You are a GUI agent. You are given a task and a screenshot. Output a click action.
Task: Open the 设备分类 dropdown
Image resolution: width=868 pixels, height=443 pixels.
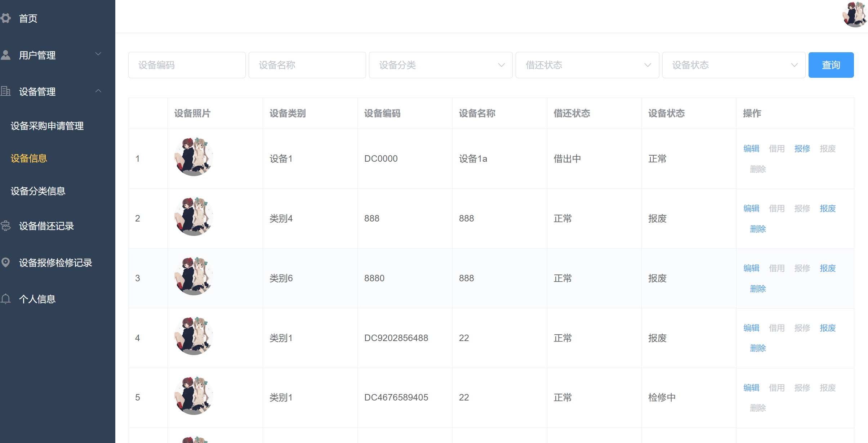pyautogui.click(x=440, y=65)
